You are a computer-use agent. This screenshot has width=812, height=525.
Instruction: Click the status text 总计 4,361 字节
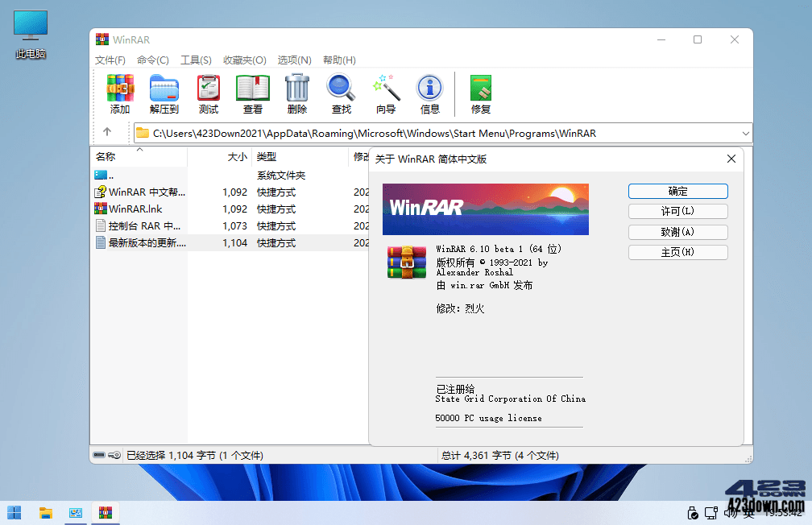pyautogui.click(x=476, y=456)
